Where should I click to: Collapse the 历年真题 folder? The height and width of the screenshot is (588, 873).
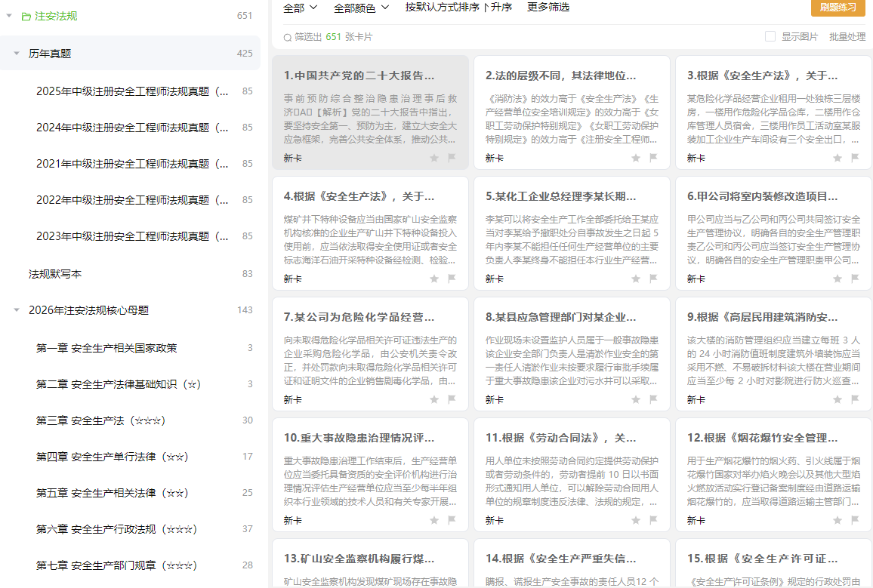click(x=17, y=54)
